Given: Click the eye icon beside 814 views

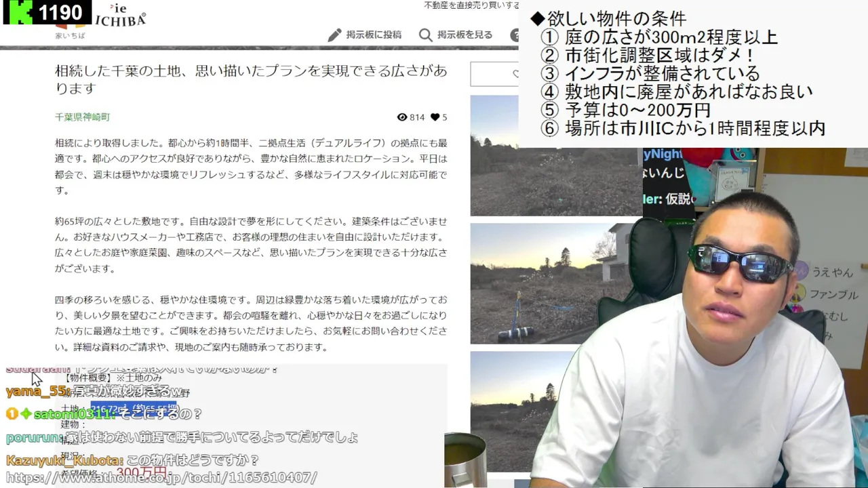Looking at the screenshot, I should [x=401, y=117].
